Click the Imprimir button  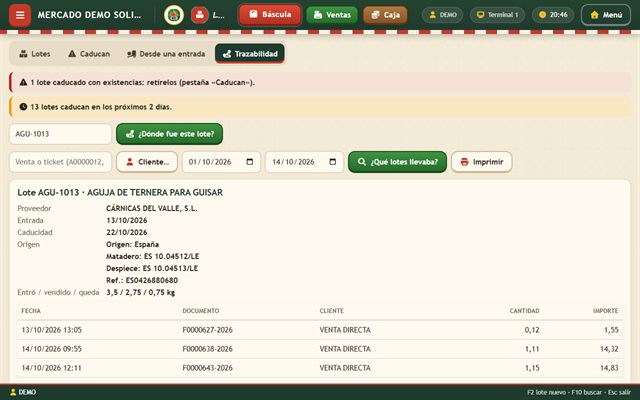pyautogui.click(x=482, y=162)
